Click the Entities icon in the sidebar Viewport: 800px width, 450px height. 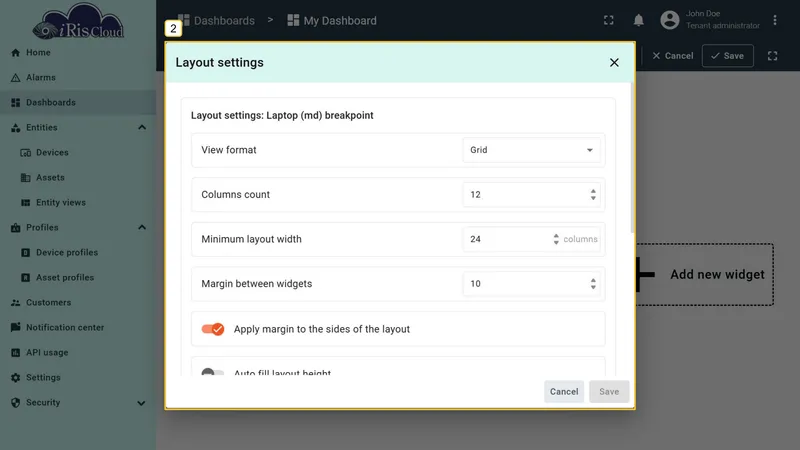pyautogui.click(x=15, y=128)
